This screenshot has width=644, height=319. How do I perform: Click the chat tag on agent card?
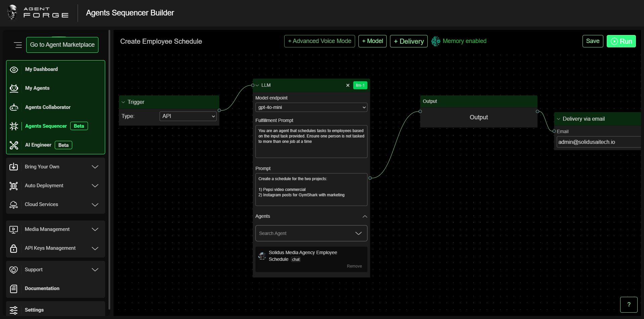296,260
